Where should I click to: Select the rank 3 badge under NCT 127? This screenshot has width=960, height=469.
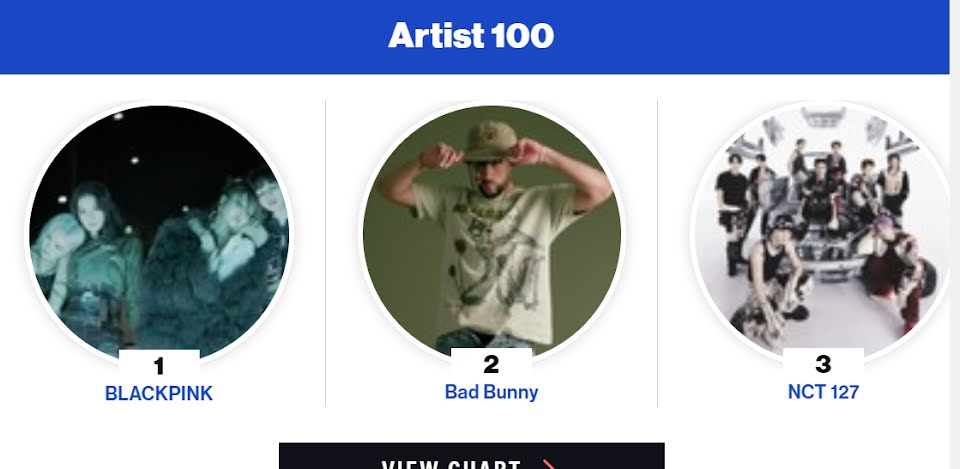point(823,364)
